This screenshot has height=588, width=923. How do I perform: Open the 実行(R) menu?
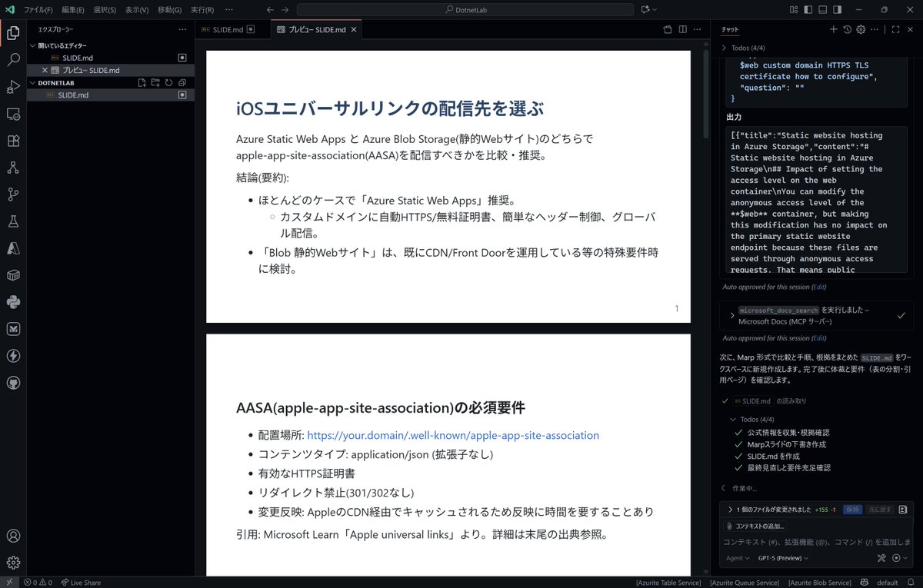202,10
